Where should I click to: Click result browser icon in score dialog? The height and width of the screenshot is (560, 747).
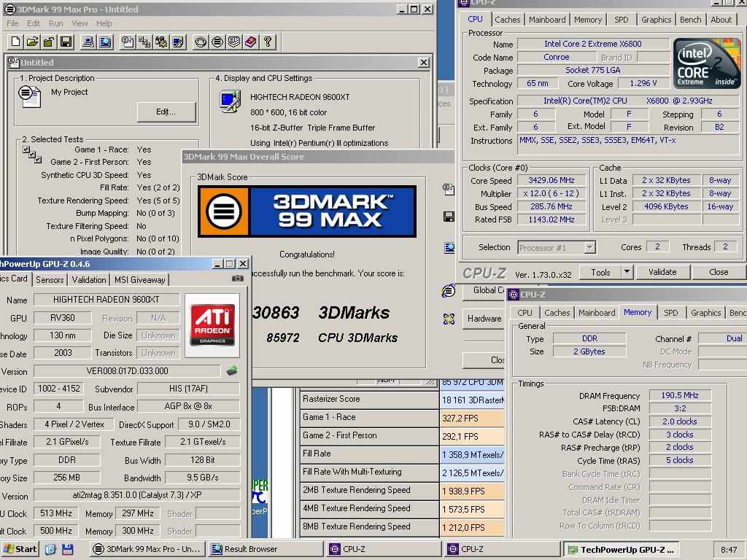click(x=449, y=248)
